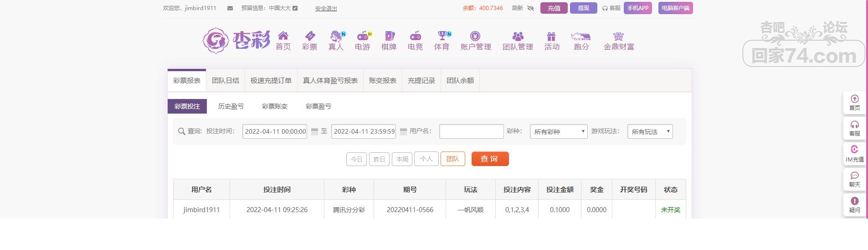Select the 历史盈亏 sub-tab

(x=231, y=106)
